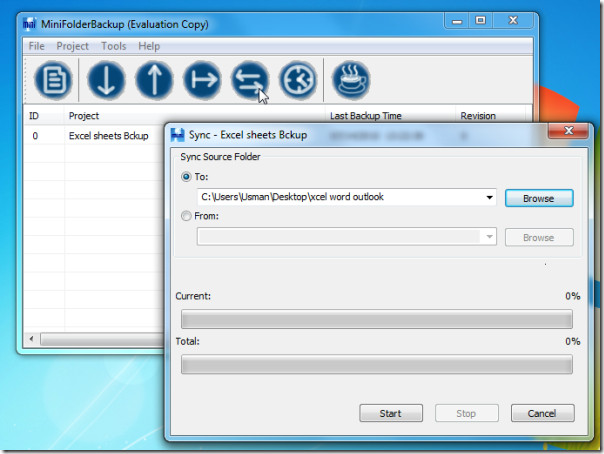Click ID cell 0 in project list
Screen dimensions: 604x454
(x=35, y=136)
